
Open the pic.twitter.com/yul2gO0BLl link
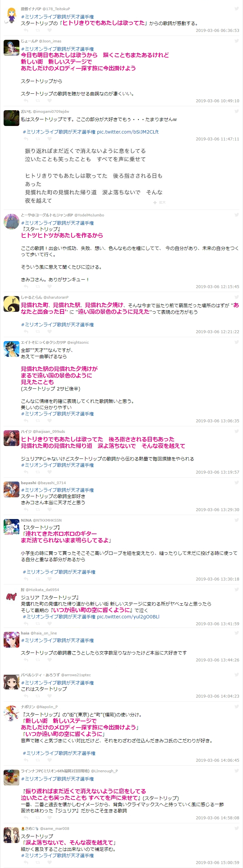[128, 617]
